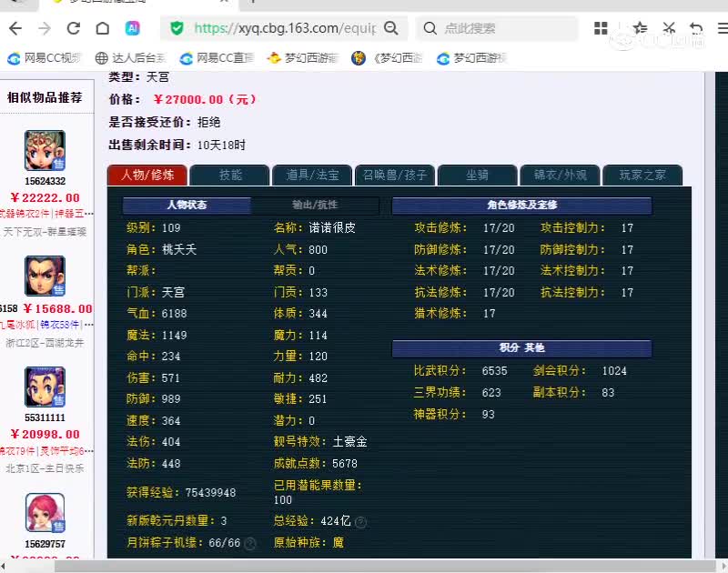Click the undo-arrow extension icon
This screenshot has height=573, width=728.
point(695,28)
